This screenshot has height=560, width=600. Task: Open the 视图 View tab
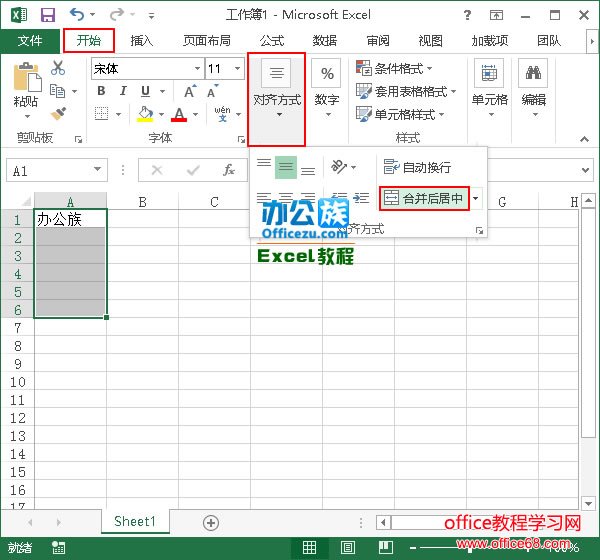coord(430,41)
